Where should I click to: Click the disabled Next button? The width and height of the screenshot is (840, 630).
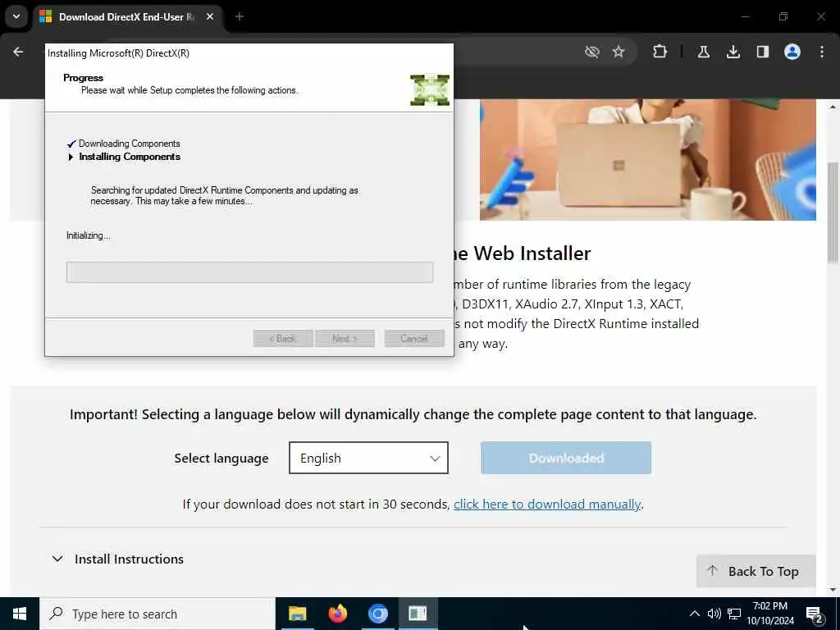click(345, 339)
